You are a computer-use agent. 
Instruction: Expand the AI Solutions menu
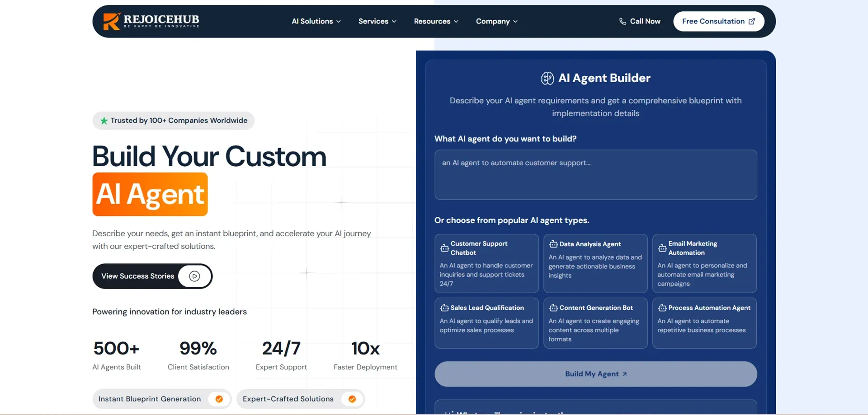coord(316,21)
